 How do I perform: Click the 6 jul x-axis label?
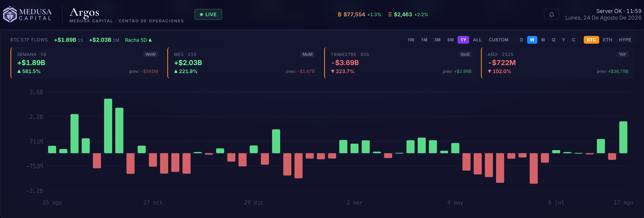(x=556, y=202)
